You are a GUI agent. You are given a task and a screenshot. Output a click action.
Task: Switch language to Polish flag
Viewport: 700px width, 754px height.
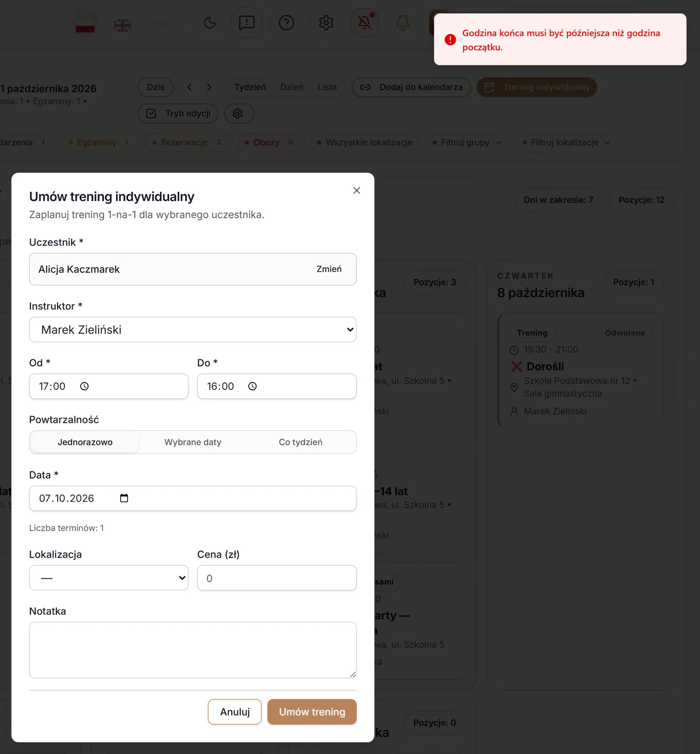point(85,24)
